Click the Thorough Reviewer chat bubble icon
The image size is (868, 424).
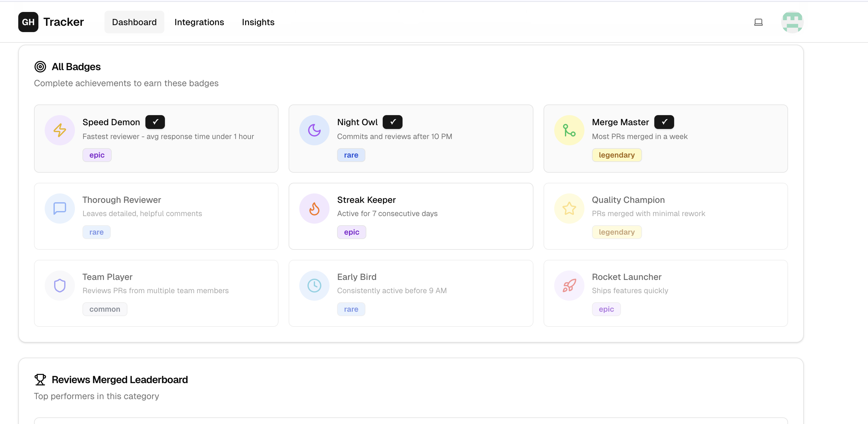60,208
